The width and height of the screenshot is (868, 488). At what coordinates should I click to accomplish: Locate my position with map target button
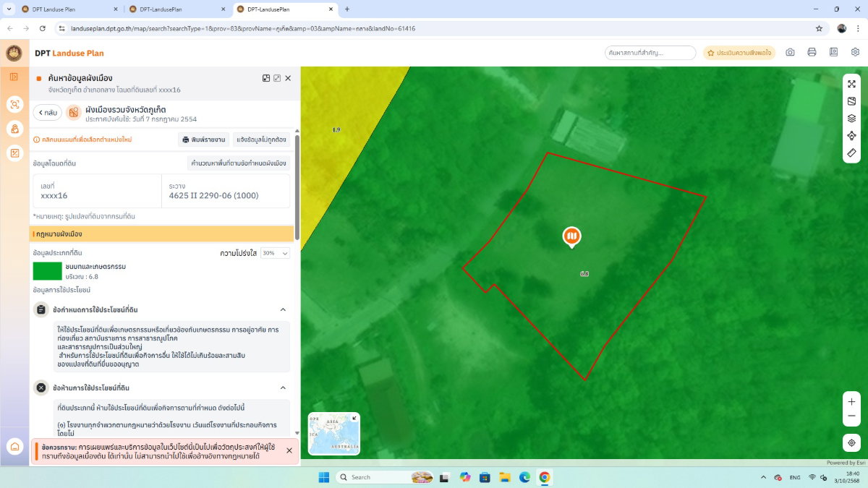click(851, 442)
